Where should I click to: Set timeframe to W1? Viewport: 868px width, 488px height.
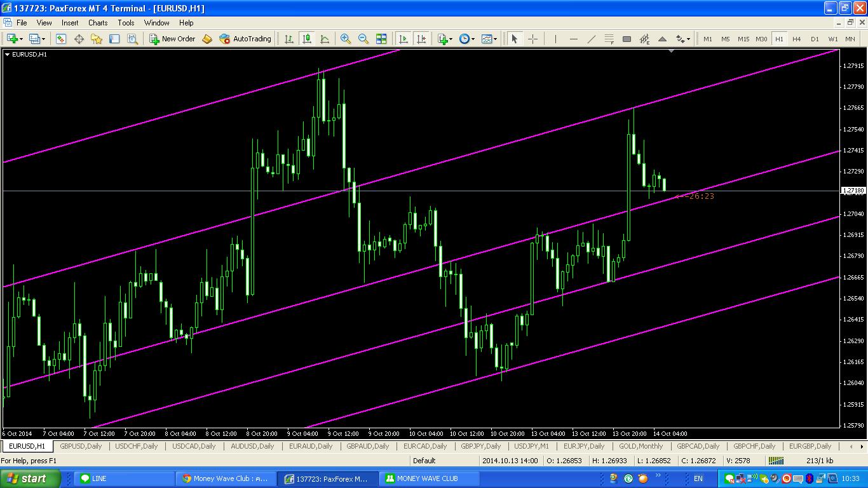coord(832,39)
